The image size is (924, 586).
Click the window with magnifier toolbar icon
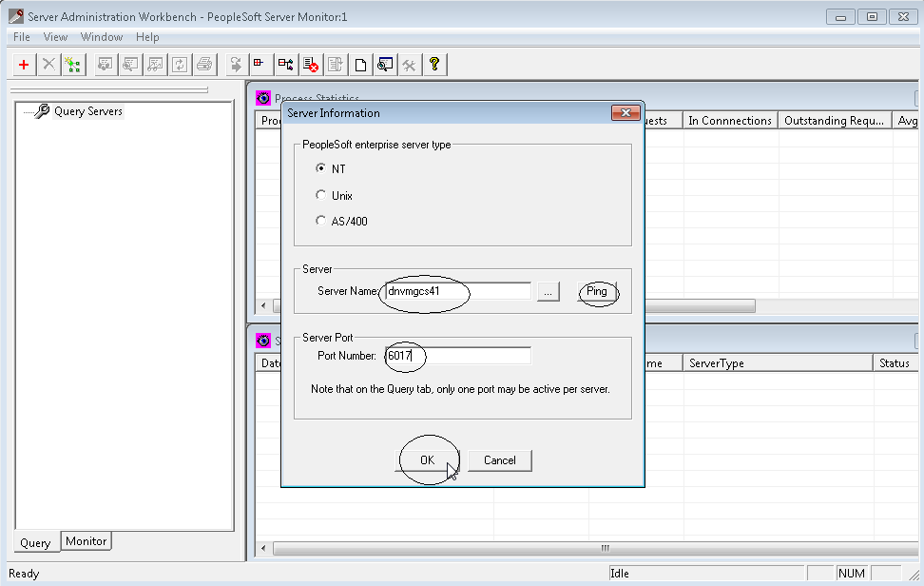(x=385, y=65)
